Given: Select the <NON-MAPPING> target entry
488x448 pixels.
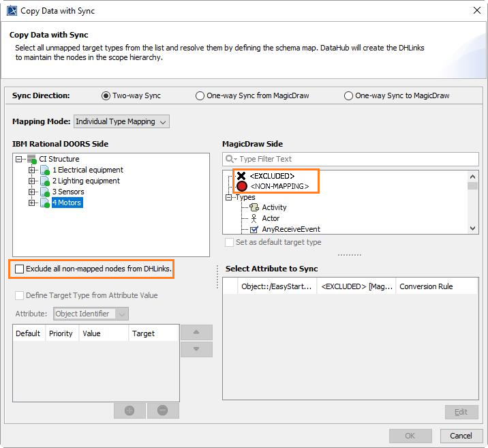Looking at the screenshot, I should [279, 186].
